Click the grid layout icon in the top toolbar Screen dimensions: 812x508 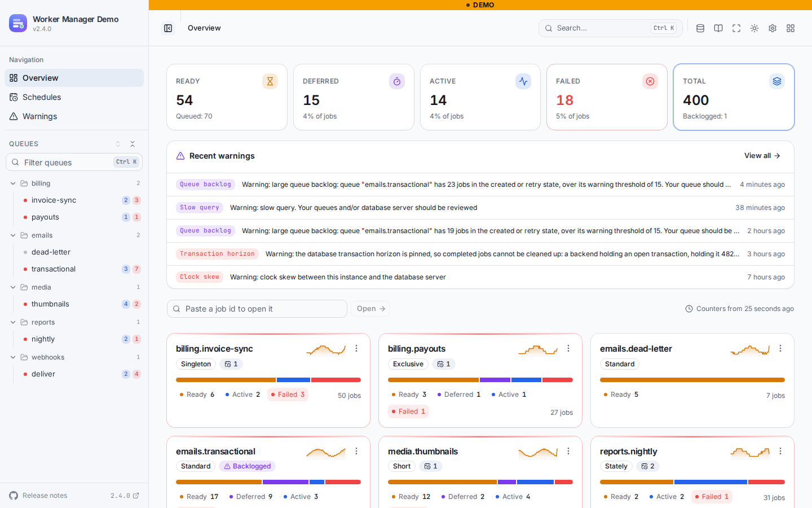click(x=791, y=28)
